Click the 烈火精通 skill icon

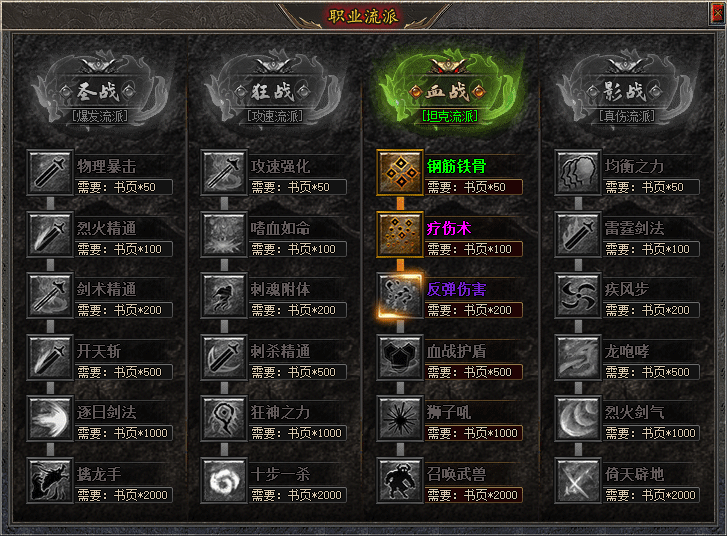click(x=50, y=234)
